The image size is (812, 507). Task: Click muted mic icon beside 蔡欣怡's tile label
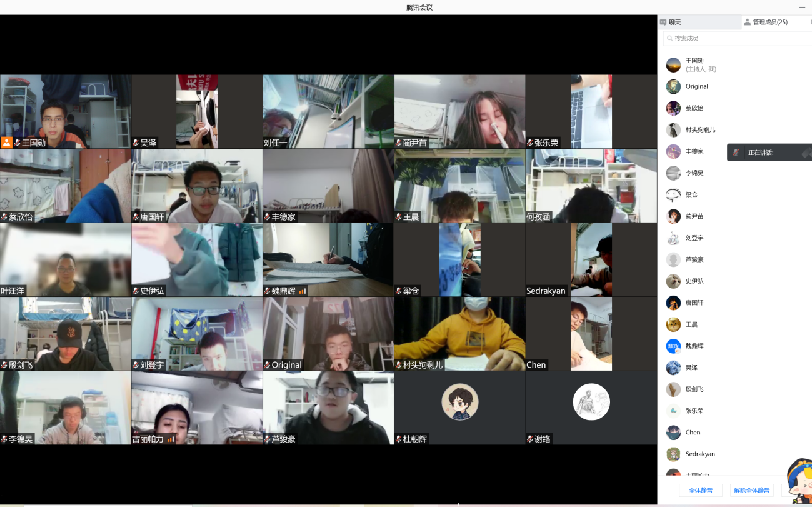[x=4, y=217]
